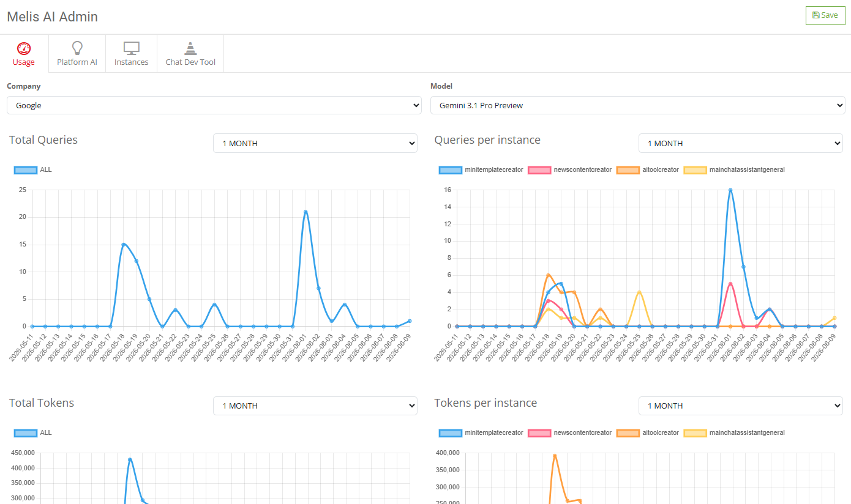Click the 2026-05-18 data point in Total Queries

pyautogui.click(x=123, y=245)
